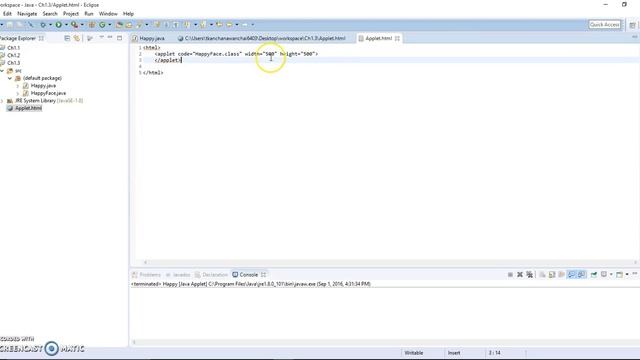This screenshot has height=360, width=640.
Task: Open the New Java Class dropdown arrow
Action: point(110,24)
